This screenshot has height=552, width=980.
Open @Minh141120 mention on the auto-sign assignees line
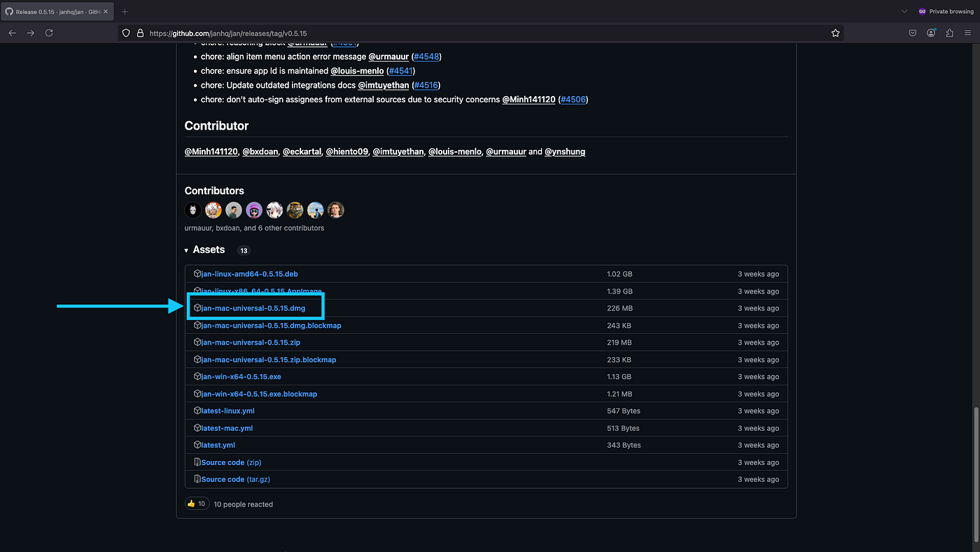coord(529,99)
